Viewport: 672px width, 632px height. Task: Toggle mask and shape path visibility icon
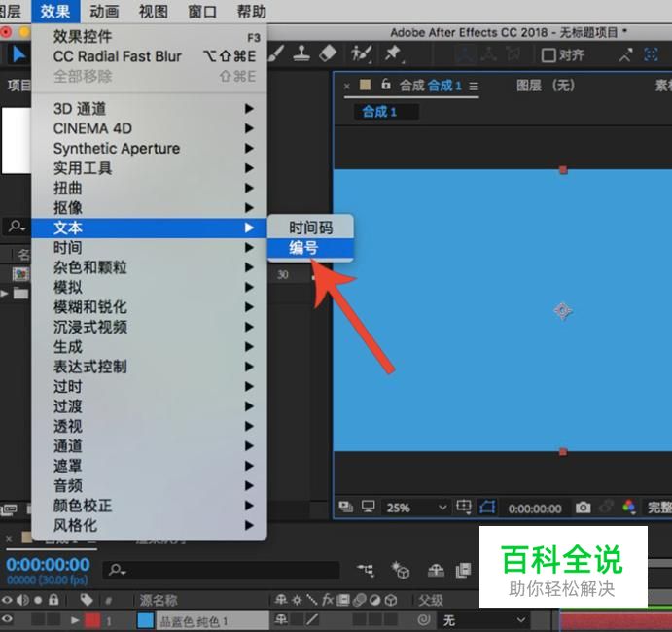point(487,507)
